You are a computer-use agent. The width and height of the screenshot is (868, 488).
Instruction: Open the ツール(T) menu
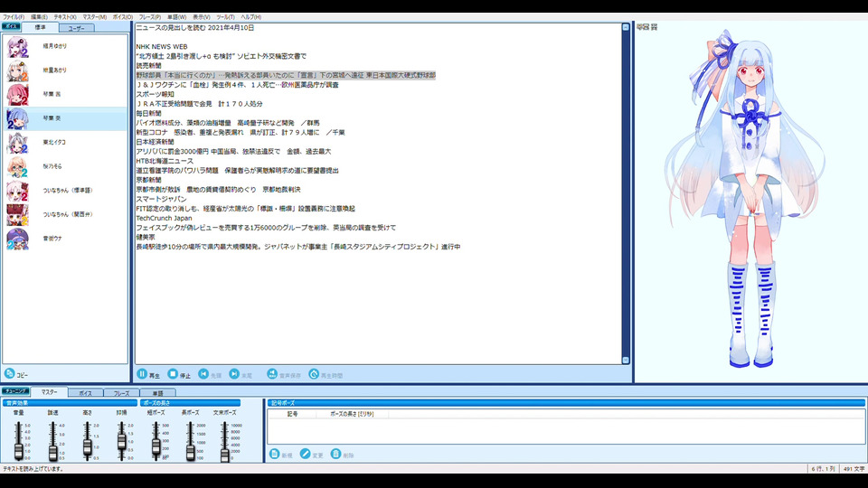[x=225, y=17]
